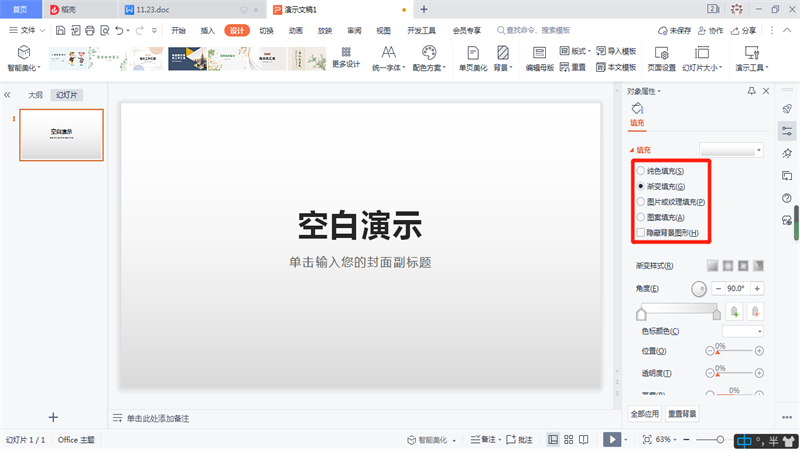This screenshot has width=800, height=450.
Task: Click 导入模板 import template
Action: (616, 51)
